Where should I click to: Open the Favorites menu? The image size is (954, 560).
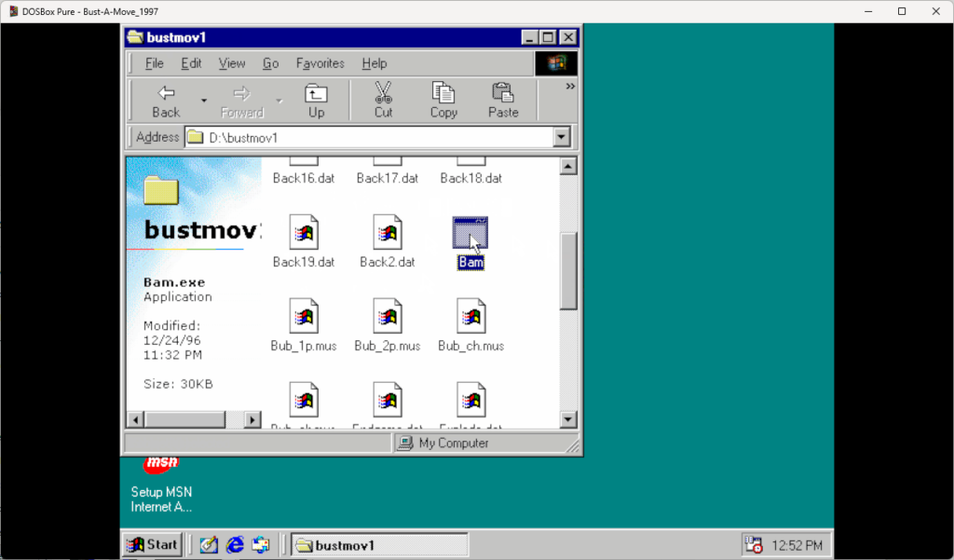[320, 63]
